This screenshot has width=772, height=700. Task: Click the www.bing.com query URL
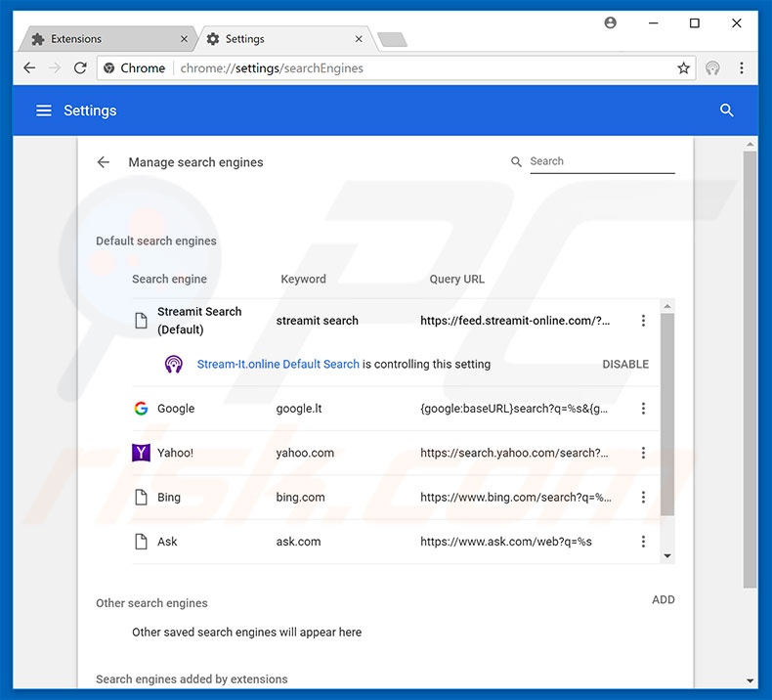(x=516, y=497)
